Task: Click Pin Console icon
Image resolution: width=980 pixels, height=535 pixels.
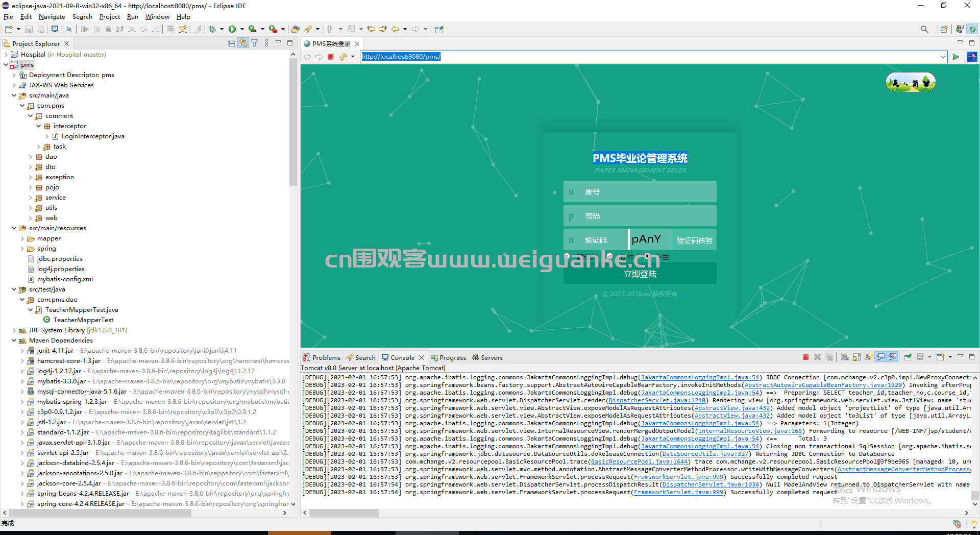Action: 908,357
